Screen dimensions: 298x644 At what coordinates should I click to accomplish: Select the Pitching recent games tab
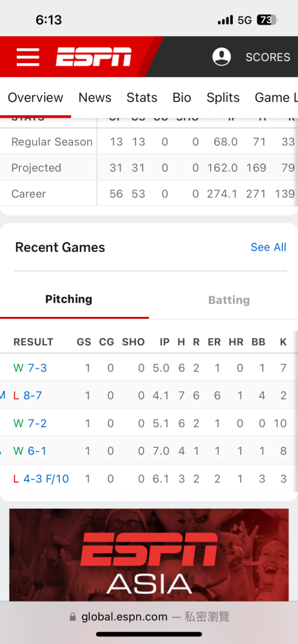coord(69,299)
